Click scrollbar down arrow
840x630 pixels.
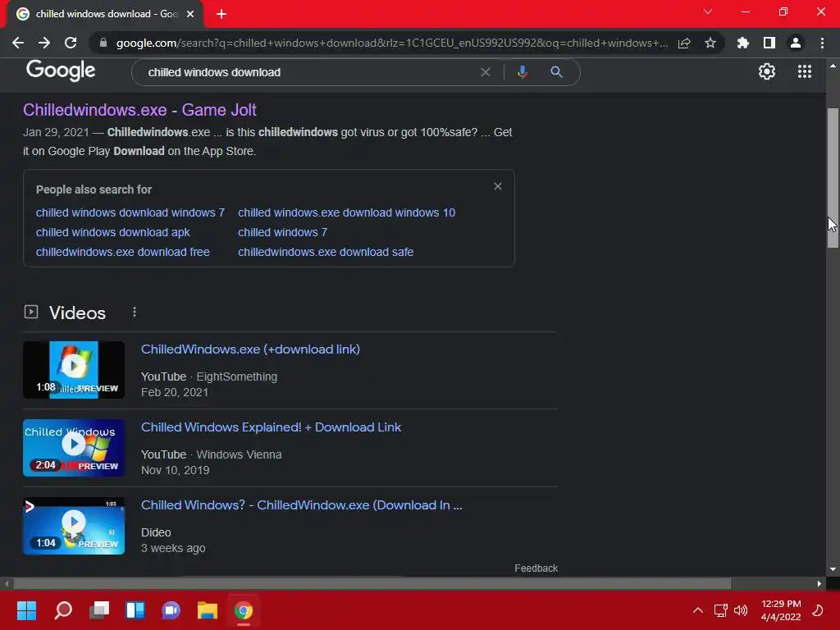[833, 569]
